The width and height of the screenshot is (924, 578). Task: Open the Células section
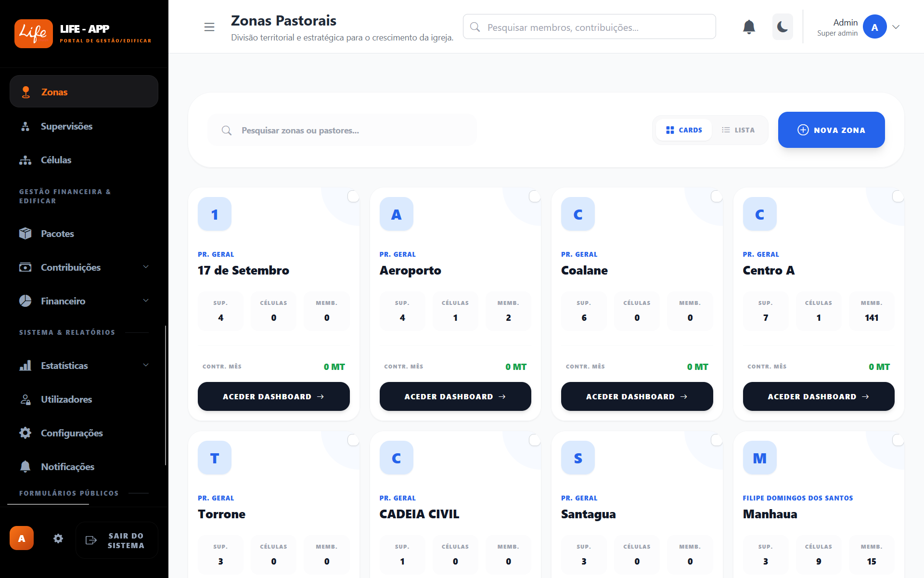pos(56,159)
